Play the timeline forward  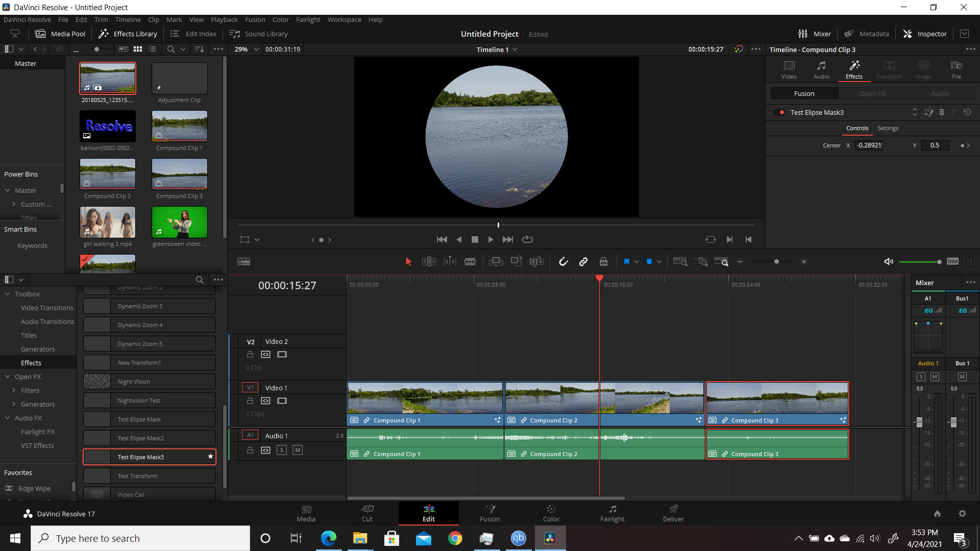coord(491,239)
